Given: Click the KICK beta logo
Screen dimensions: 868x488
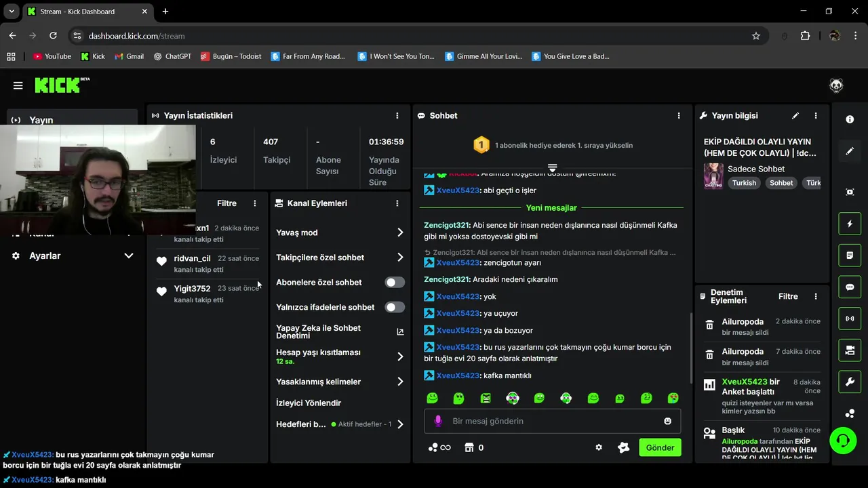Looking at the screenshot, I should coord(62,85).
